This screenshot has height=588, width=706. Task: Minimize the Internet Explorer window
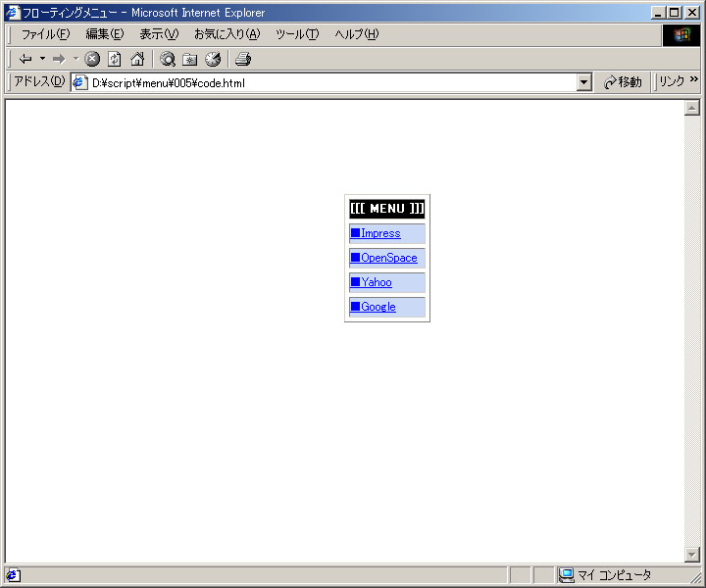coord(659,13)
